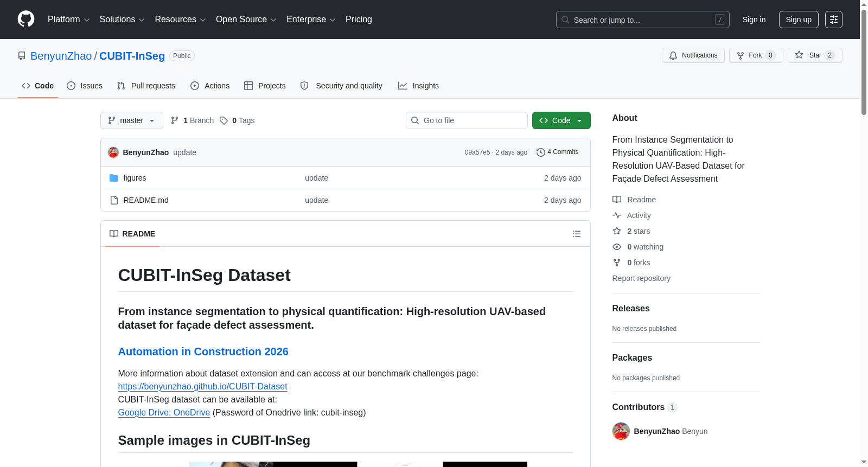Screen dimensions: 868x467
Task: Switch to the Issues tab
Action: [85, 86]
